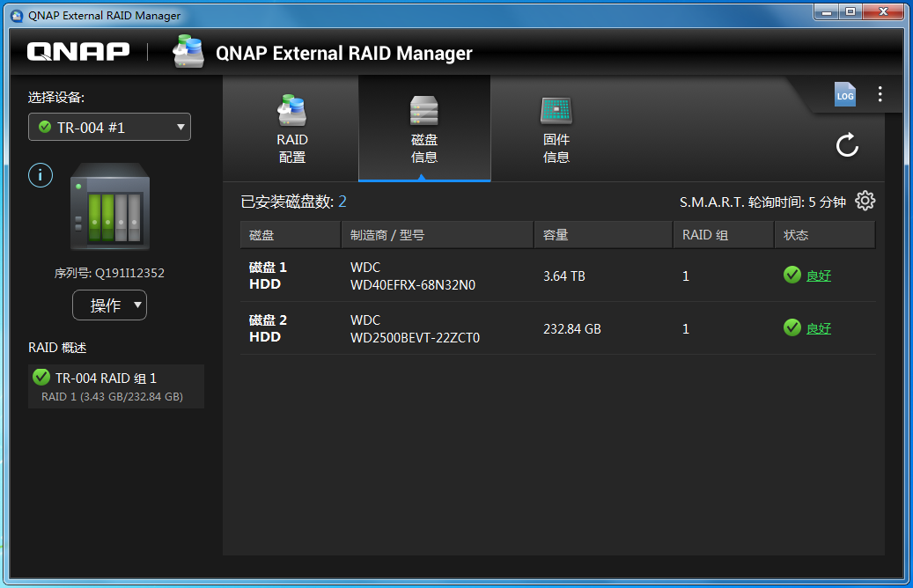The image size is (913, 588).
Task: Open 良好 status link for 磁盘 1
Action: tap(818, 276)
